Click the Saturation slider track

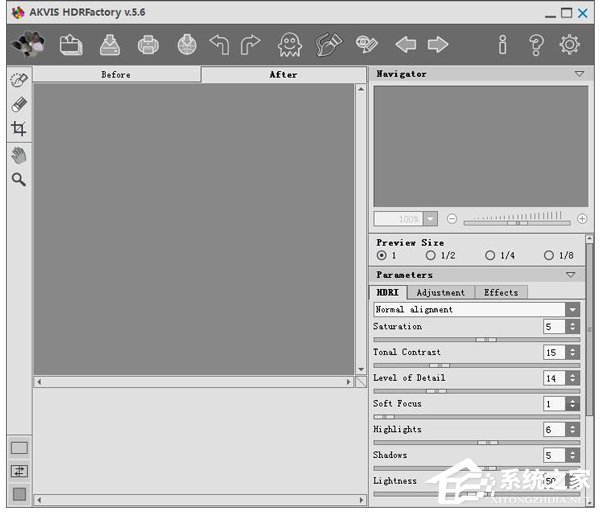pyautogui.click(x=476, y=340)
